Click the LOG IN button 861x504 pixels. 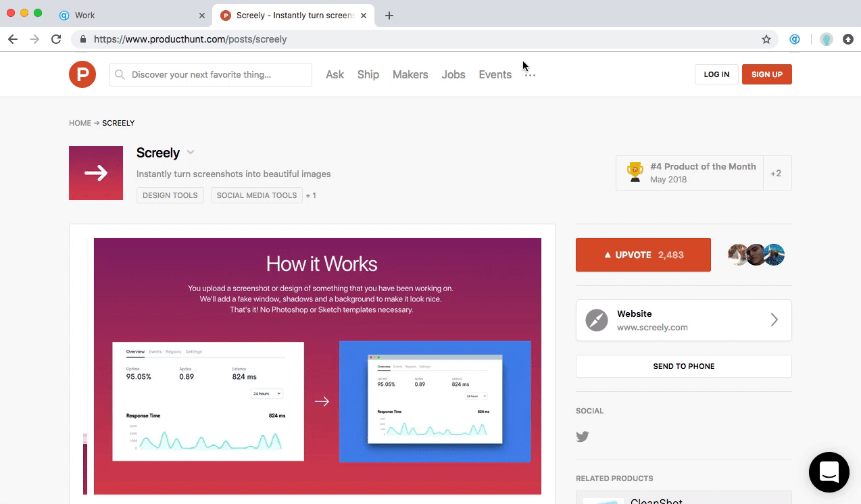pos(716,74)
